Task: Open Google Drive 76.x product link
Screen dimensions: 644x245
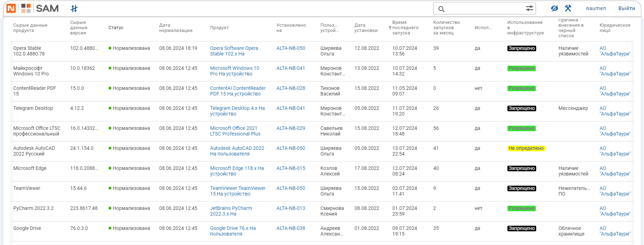Action: [233, 231]
